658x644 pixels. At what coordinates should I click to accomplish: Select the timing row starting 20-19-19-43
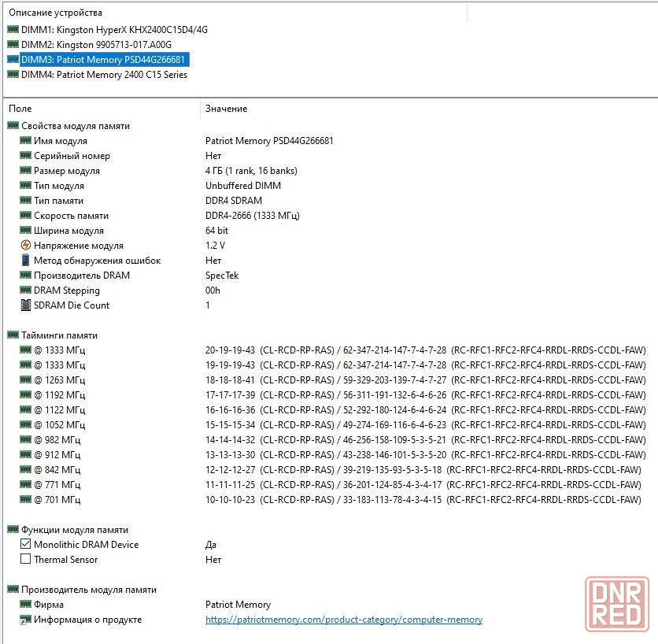(425, 350)
